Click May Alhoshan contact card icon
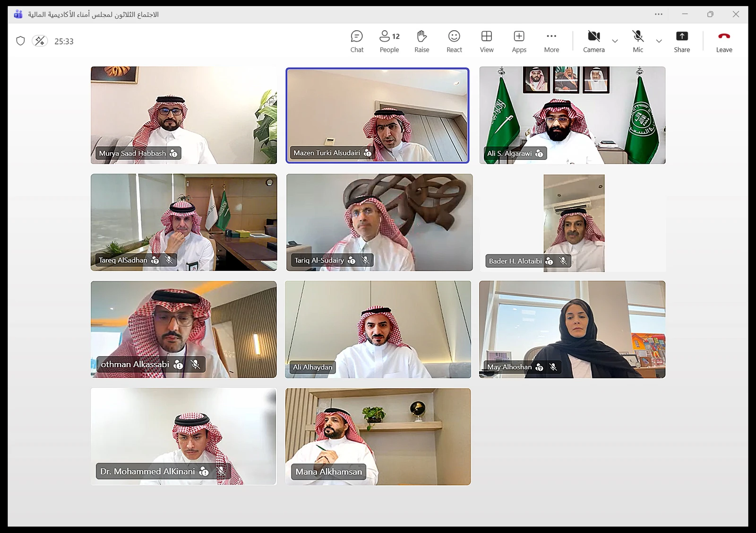The width and height of the screenshot is (756, 533). 539,367
